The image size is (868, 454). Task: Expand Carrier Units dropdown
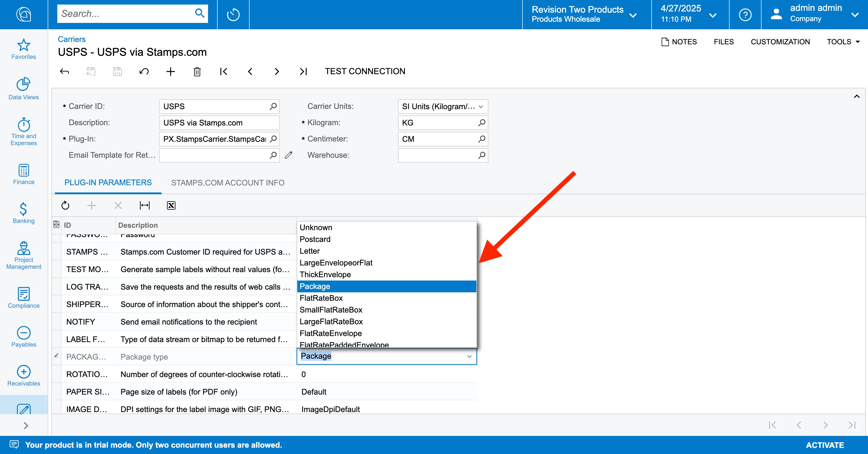(x=481, y=106)
